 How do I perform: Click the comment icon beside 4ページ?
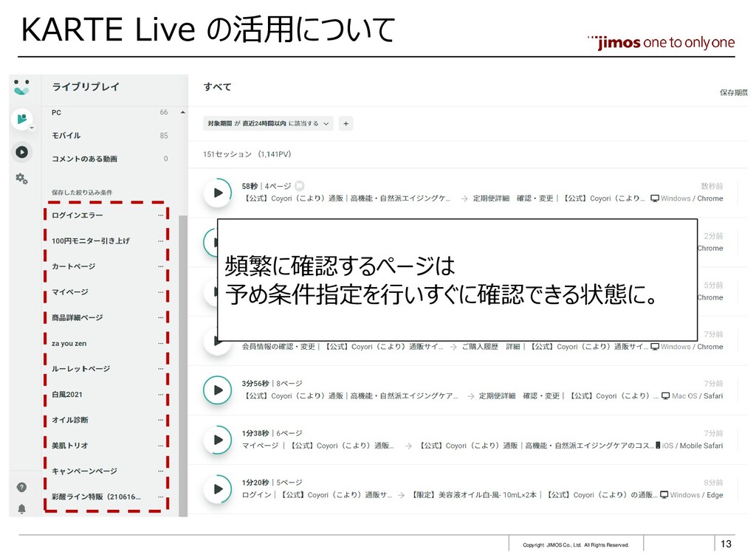pos(300,185)
